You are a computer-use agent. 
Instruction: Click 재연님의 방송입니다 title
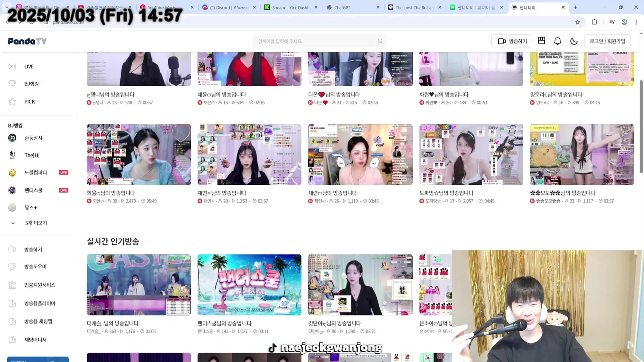[x=222, y=193]
